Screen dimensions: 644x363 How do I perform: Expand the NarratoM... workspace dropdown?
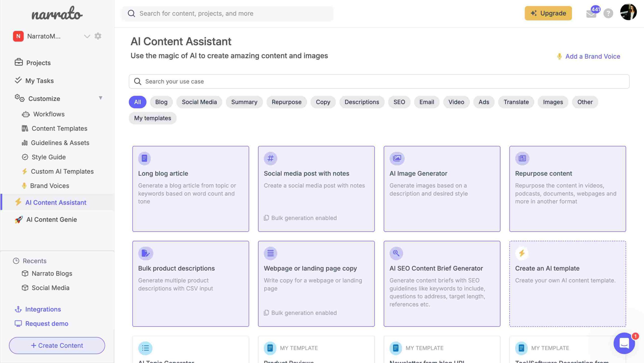87,36
